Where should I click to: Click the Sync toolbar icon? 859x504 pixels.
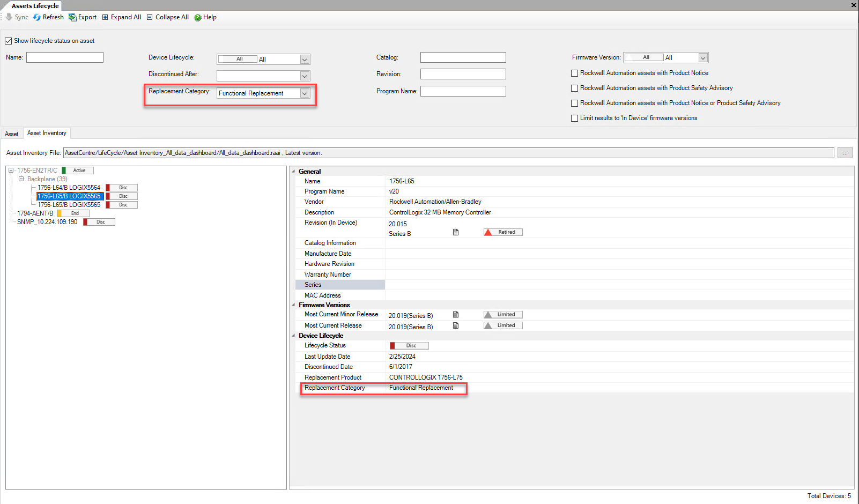pyautogui.click(x=9, y=17)
